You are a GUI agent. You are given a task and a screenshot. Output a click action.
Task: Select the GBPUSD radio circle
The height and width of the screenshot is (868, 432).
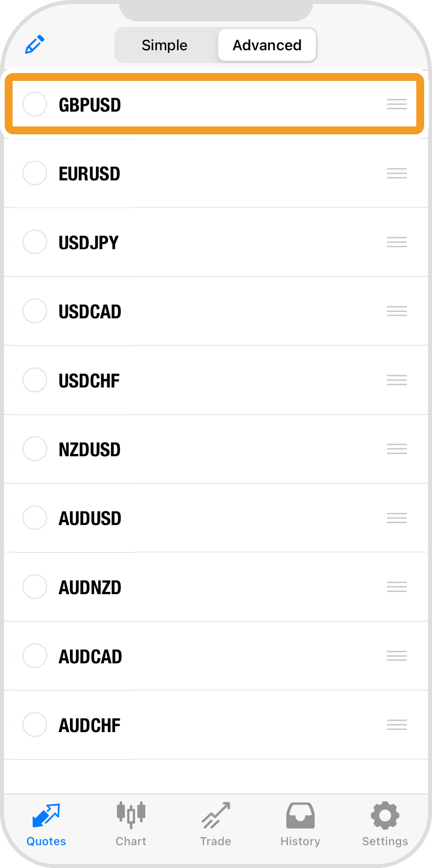pos(35,104)
